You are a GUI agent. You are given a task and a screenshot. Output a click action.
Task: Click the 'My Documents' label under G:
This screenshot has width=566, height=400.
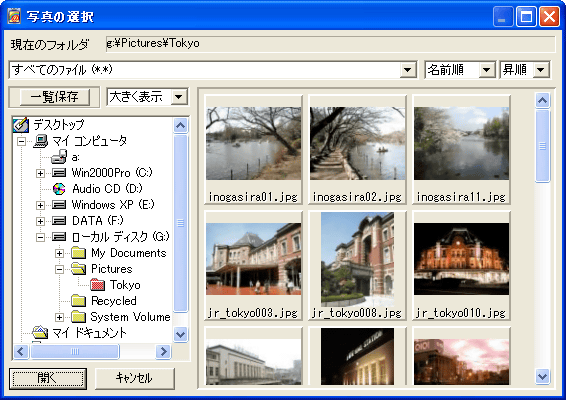click(x=129, y=253)
